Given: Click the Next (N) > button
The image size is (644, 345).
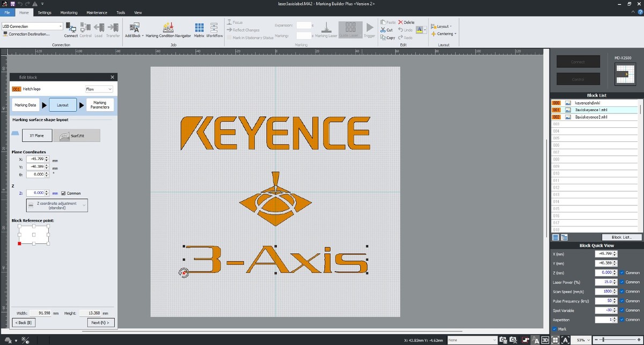Looking at the screenshot, I should 100,322.
